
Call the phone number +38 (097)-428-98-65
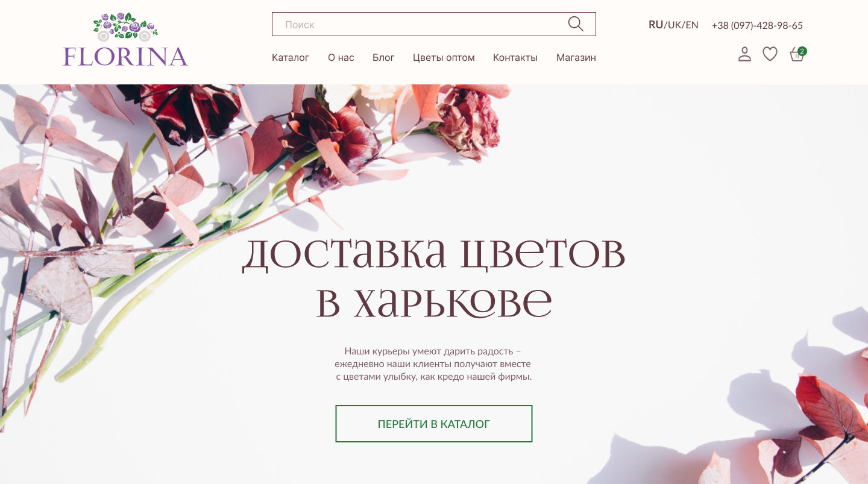757,25
